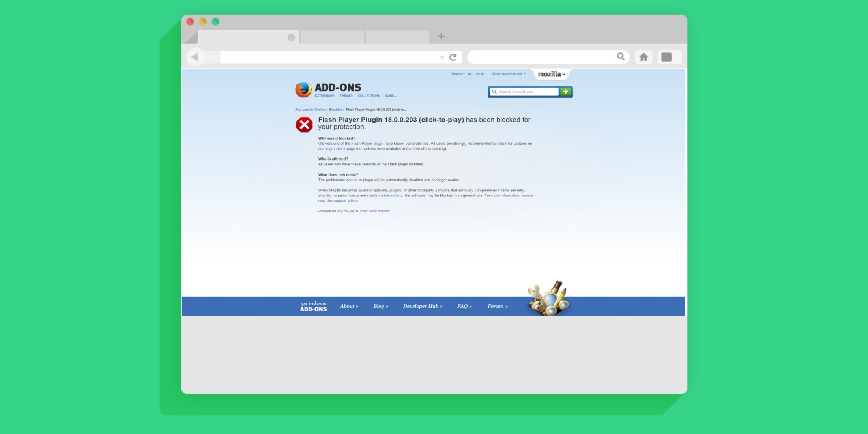
Task: Click the 'Who is affected?' heading
Action: 333,159
